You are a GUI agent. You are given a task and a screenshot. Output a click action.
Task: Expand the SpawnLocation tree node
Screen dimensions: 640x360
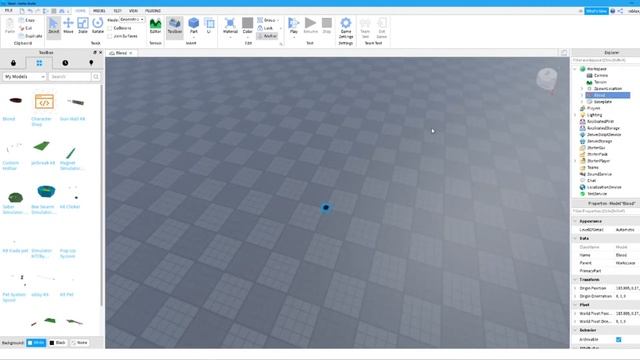pyautogui.click(x=582, y=89)
